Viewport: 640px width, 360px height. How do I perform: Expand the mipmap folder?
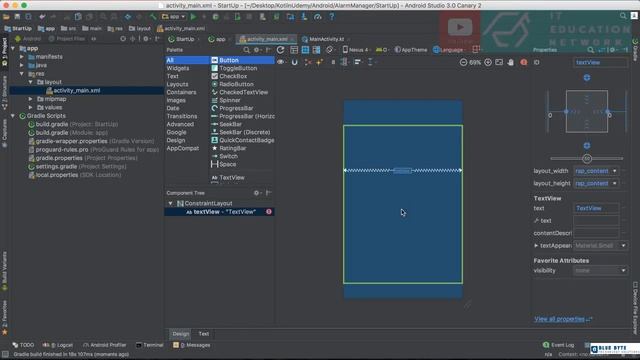point(31,99)
